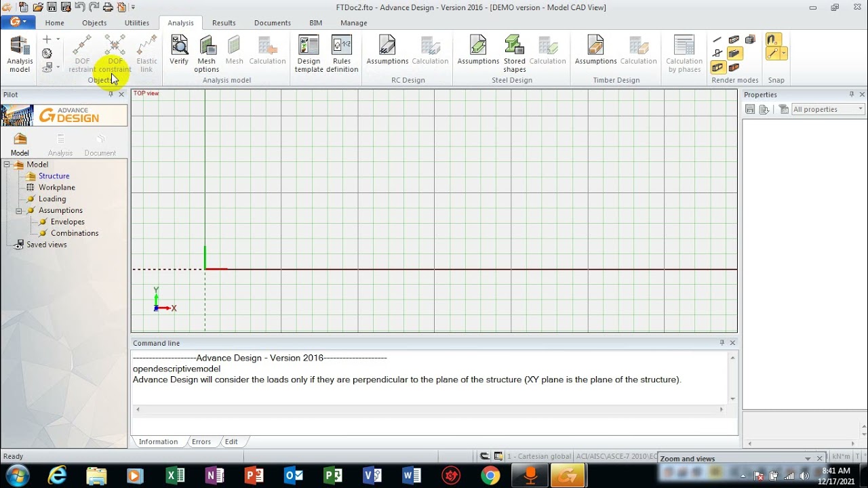The height and width of the screenshot is (488, 868).
Task: Select Structure in the Pilot tree
Action: point(54,176)
